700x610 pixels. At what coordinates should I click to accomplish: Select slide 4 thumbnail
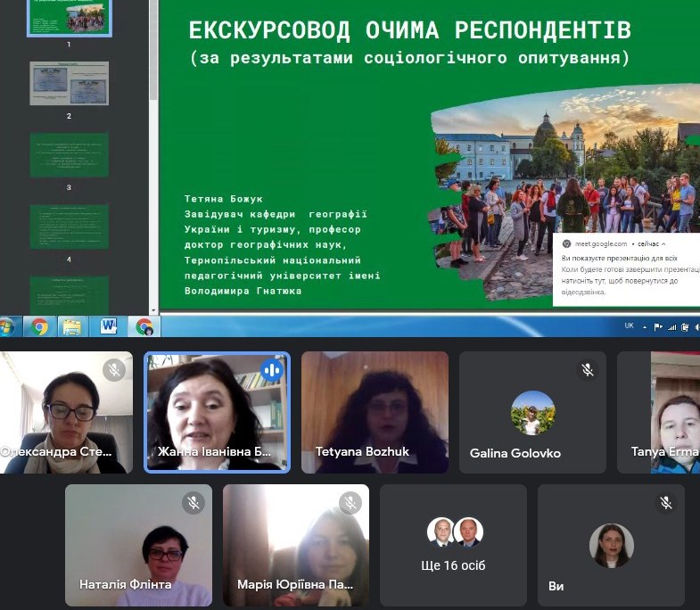70,227
